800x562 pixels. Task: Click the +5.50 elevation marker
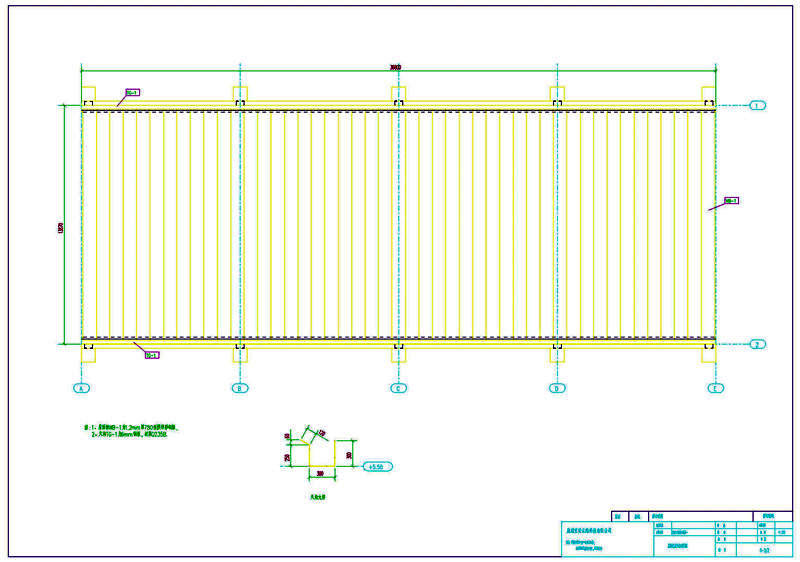click(377, 466)
